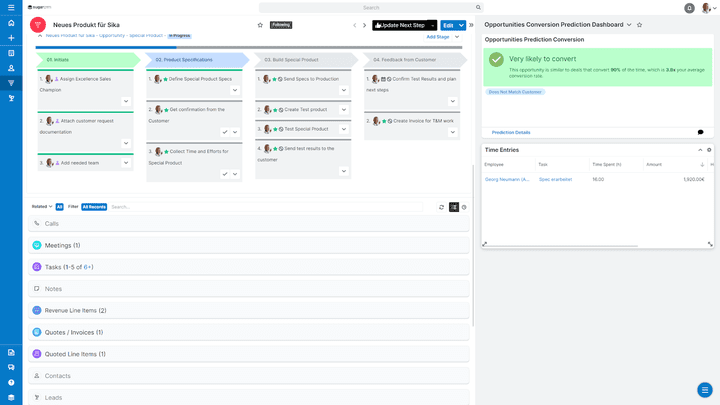Screen dimensions: 720x405
Task: Open the help question mark icon
Action: tap(11, 382)
